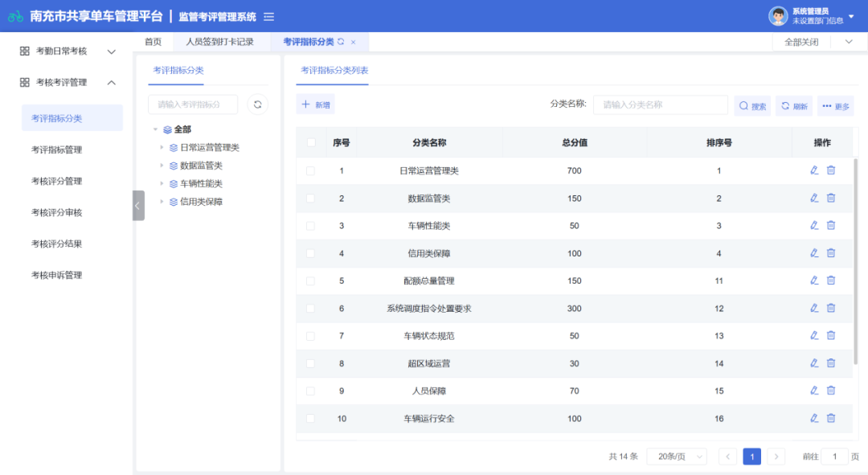Click the 新增 add button
This screenshot has width=868, height=475.
point(316,104)
